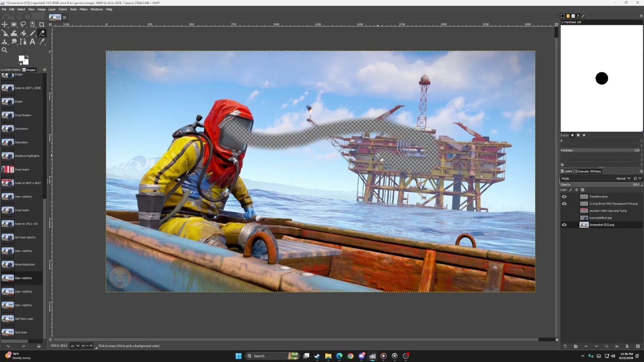The height and width of the screenshot is (362, 644).
Task: Click the Noise Reduction history entry
Action: tap(23, 264)
